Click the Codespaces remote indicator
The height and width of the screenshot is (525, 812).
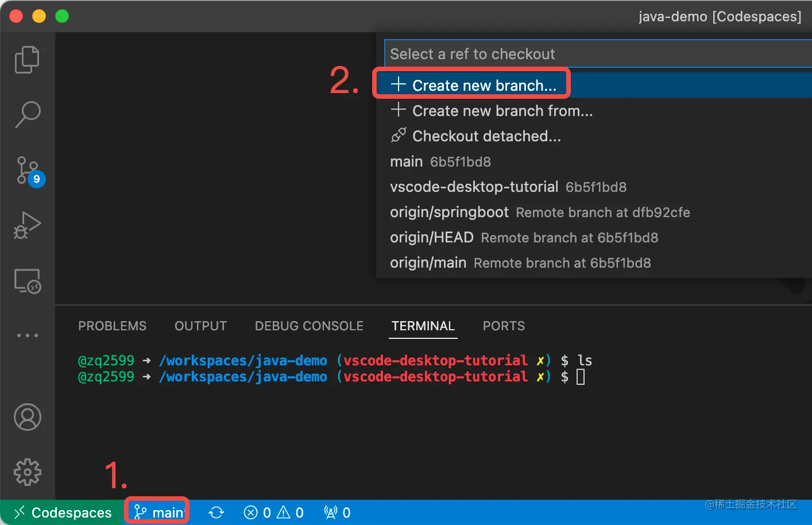[62, 512]
